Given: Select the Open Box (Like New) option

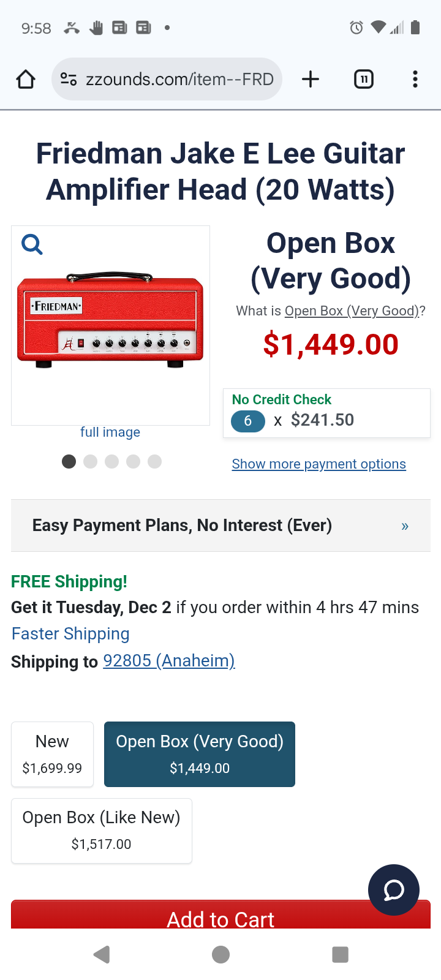Looking at the screenshot, I should [101, 831].
